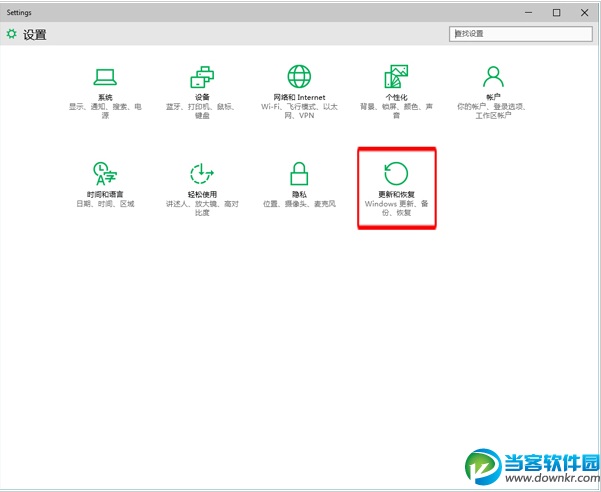Close the Settings window

tap(585, 13)
